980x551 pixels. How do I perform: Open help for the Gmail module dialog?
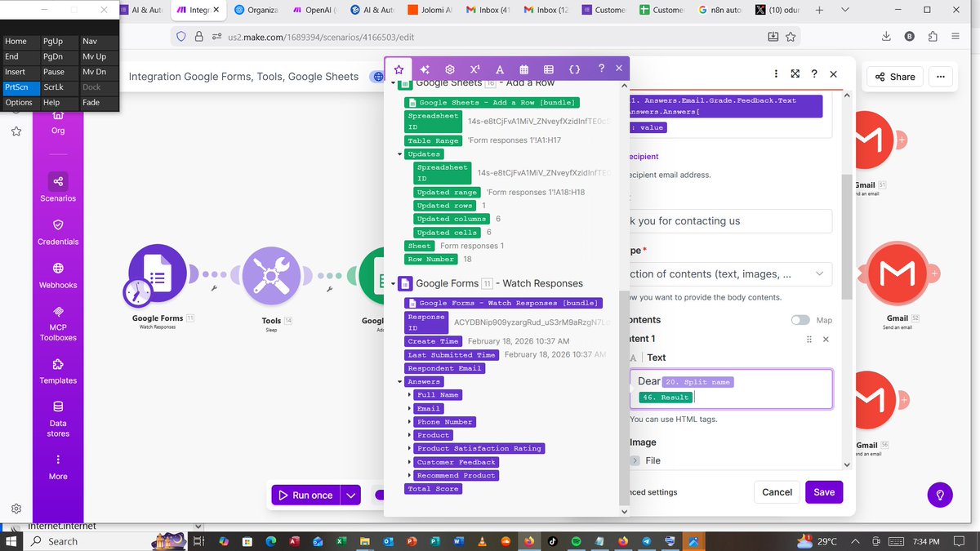click(814, 73)
